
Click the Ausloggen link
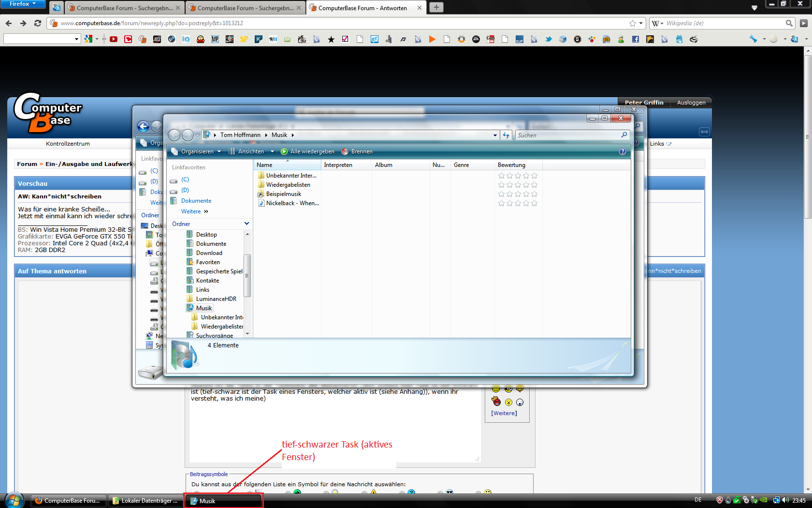coord(691,103)
